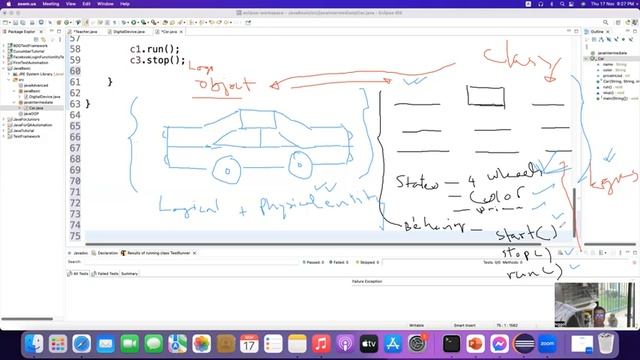Click the New file toolbar icon
Screen dimensions: 640x360
tap(6, 22)
